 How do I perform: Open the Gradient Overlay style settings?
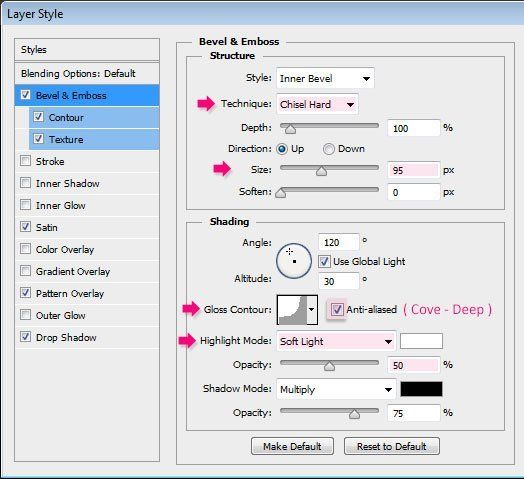pos(87,271)
